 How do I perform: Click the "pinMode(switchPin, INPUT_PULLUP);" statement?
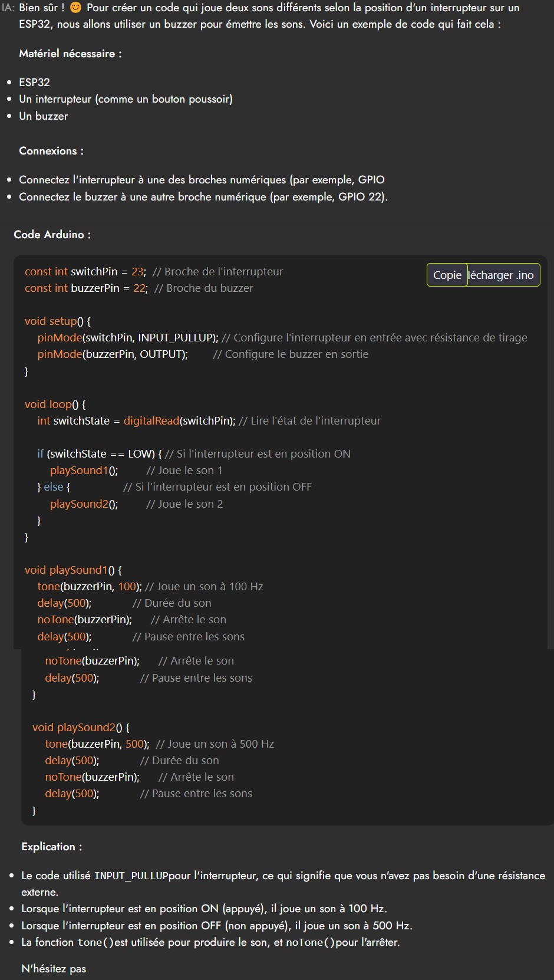point(128,338)
